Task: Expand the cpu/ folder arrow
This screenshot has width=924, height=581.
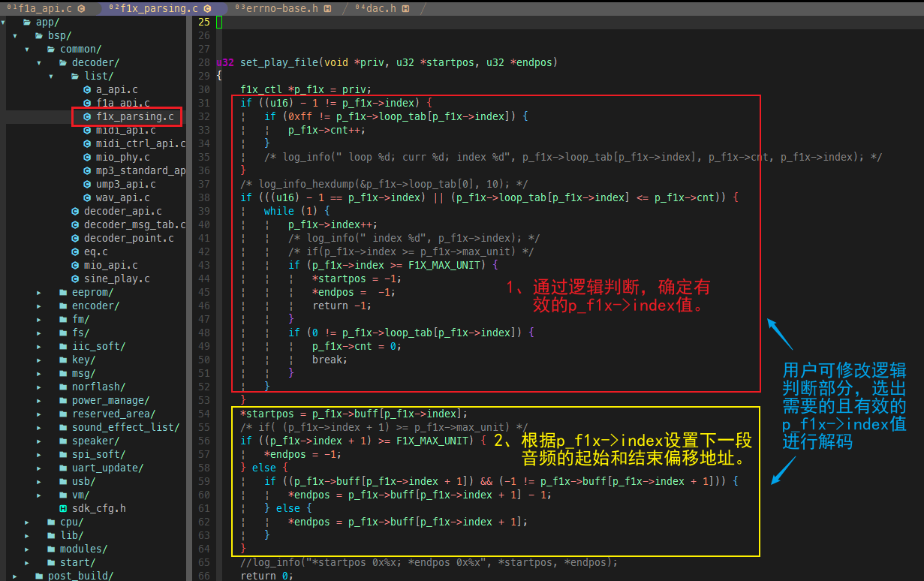Action: click(x=27, y=522)
